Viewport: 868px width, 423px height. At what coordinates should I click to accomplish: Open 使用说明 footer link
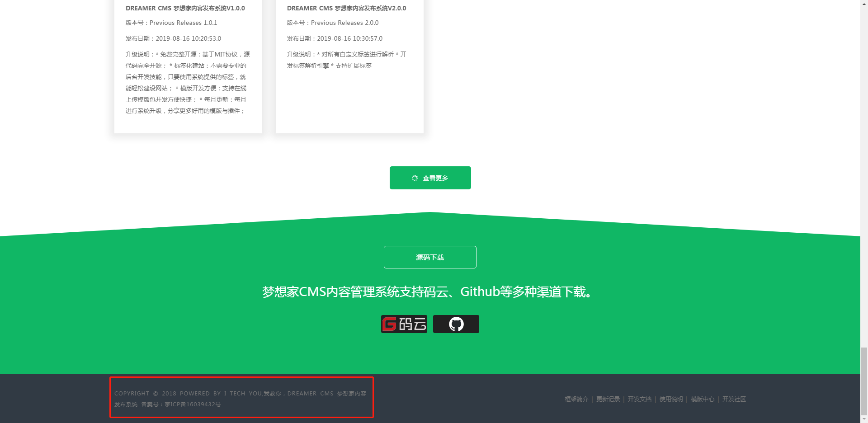point(671,399)
